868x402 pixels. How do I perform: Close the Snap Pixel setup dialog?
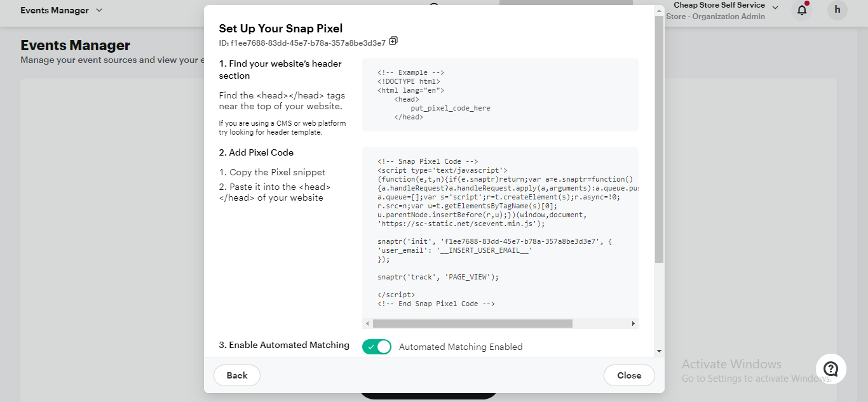[x=629, y=375]
